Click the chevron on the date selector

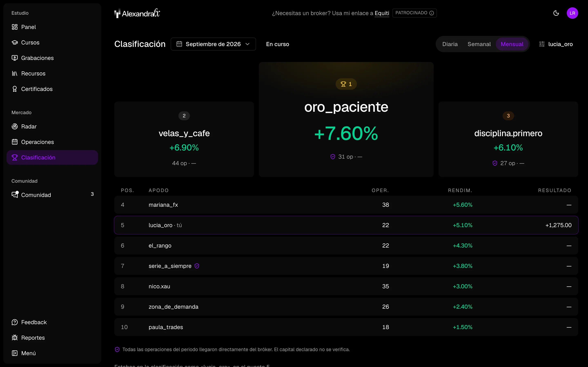247,44
